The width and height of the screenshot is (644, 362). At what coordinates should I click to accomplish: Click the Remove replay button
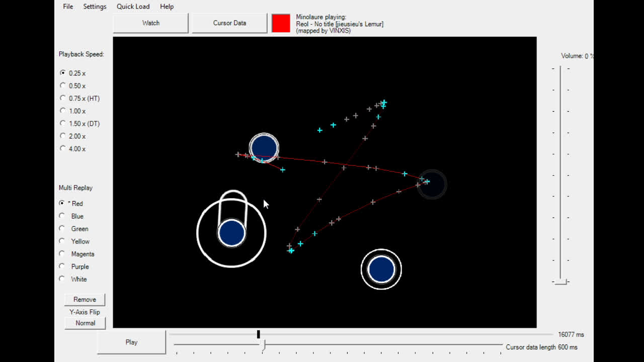pos(85,300)
